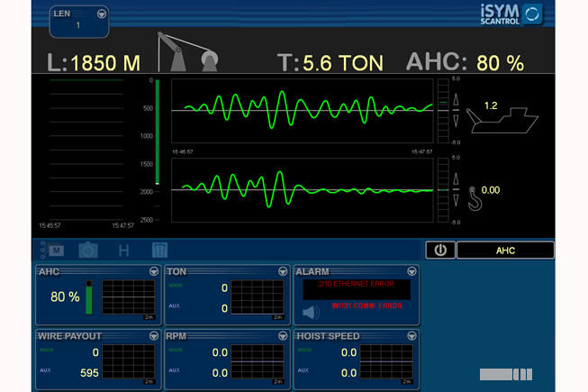Click the AHC panel mini trend graph
This screenshot has height=392, width=588.
tap(128, 296)
